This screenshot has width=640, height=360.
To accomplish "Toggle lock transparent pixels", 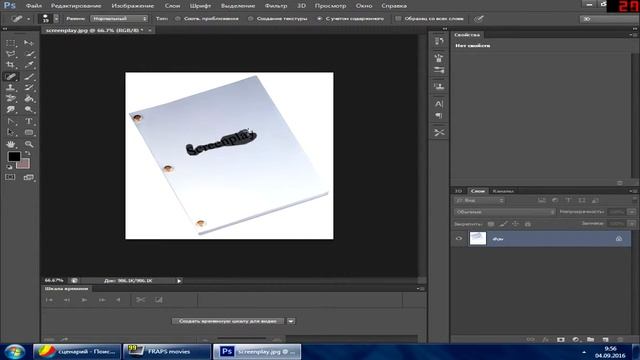I will [x=491, y=224].
